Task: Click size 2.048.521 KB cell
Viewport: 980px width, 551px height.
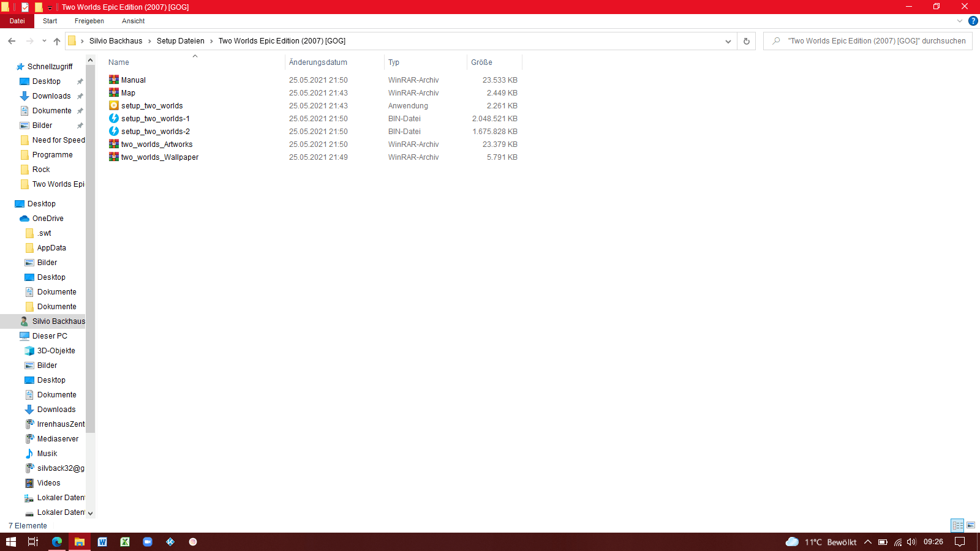Action: pos(494,119)
